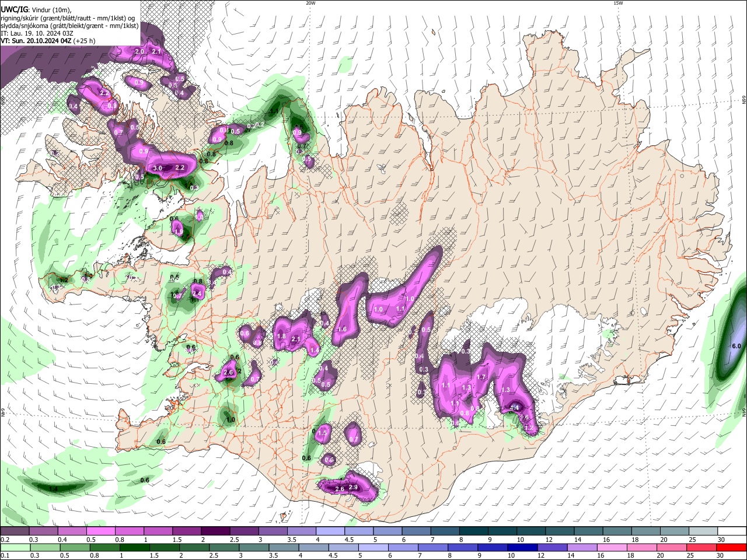Image resolution: width=747 pixels, height=560 pixels.
Task: Click the '1.5' snowfall value in the south
Action: [323, 433]
